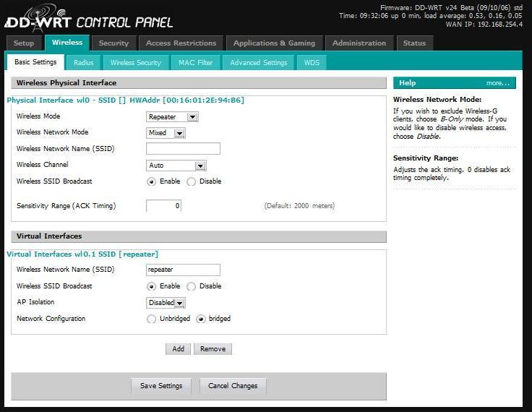Open the Status tab
Viewport: 532px width, 412px height.
pos(414,43)
